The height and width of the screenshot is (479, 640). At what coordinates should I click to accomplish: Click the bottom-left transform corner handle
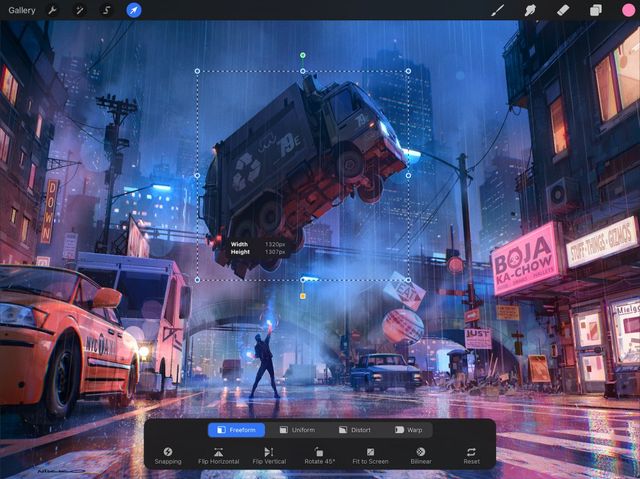coord(197,280)
